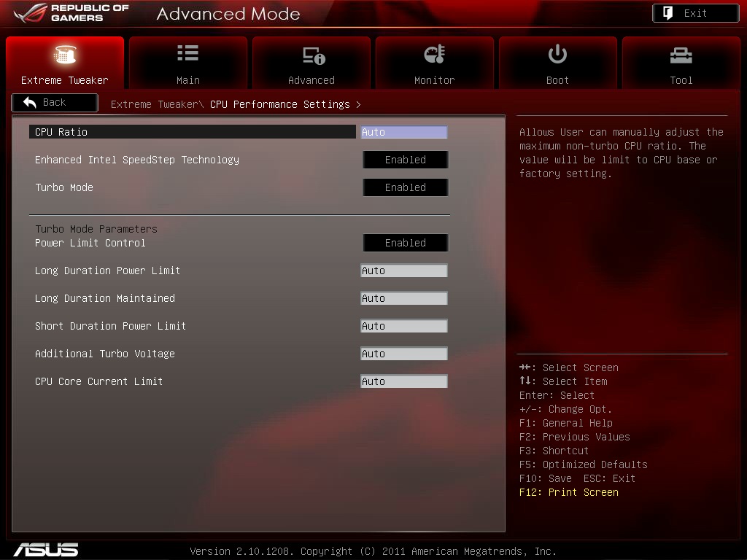Click the Additional Turbo Voltage Auto field
Image resolution: width=747 pixels, height=560 pixels.
404,354
